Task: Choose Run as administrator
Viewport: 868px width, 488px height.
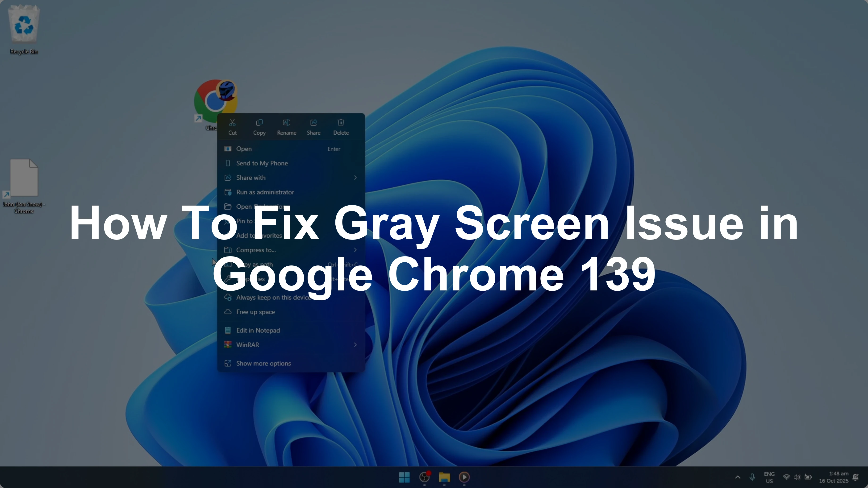Action: tap(265, 192)
